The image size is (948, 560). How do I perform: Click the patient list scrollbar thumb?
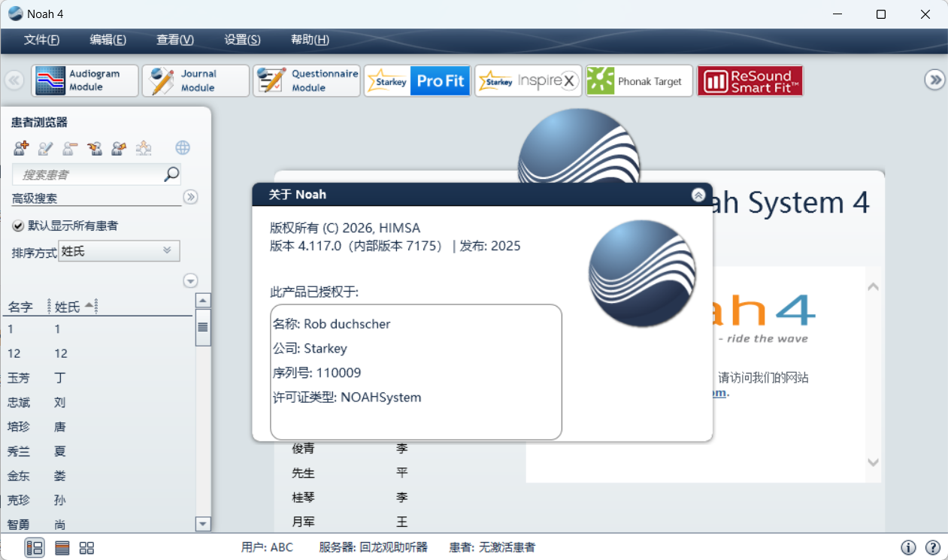pos(203,327)
